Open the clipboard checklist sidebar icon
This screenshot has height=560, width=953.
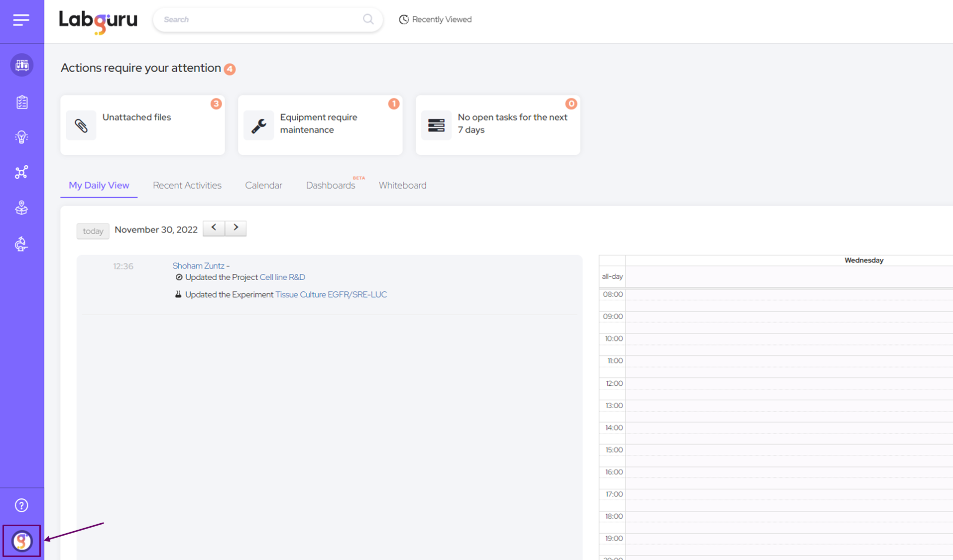21,103
